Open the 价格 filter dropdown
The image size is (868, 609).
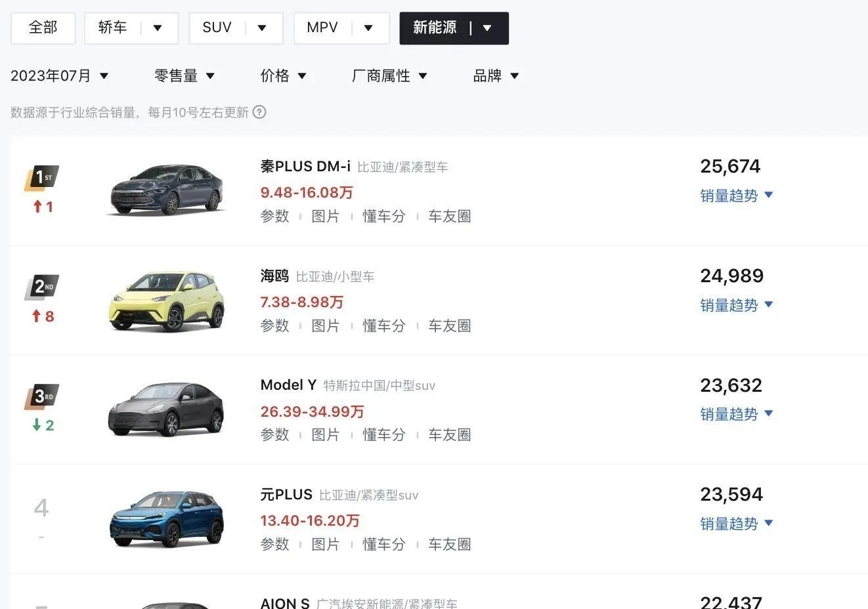click(x=284, y=76)
